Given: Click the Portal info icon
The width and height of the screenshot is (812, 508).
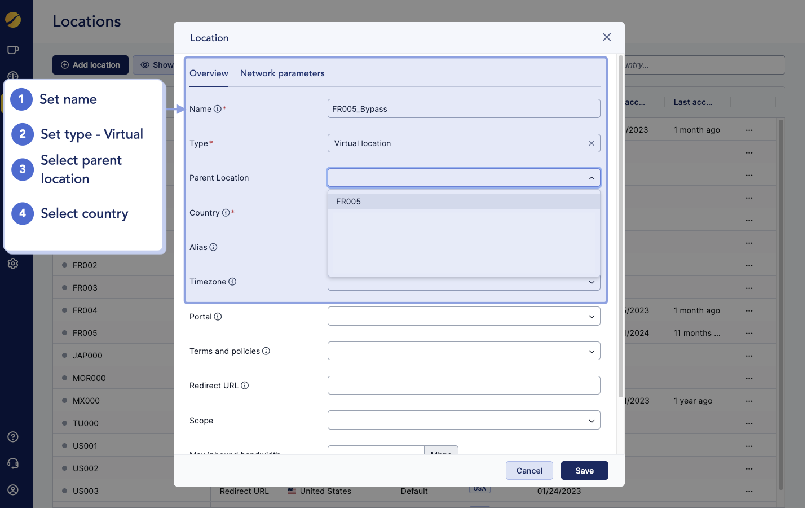Looking at the screenshot, I should pos(218,317).
